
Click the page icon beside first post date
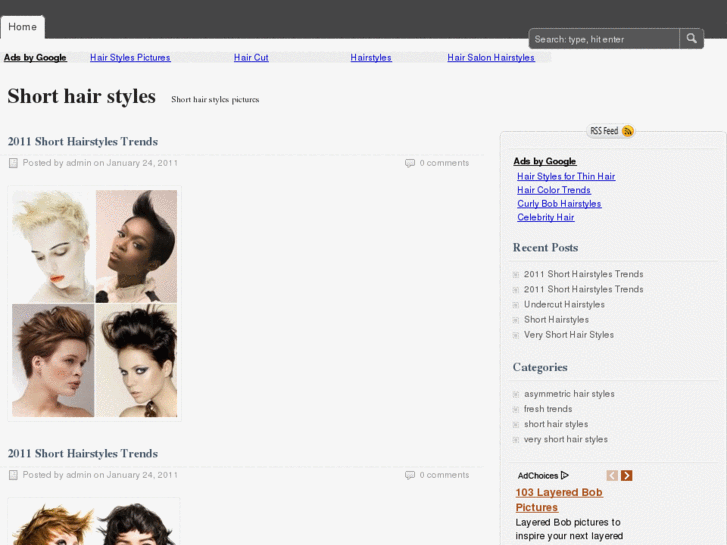[x=13, y=163]
